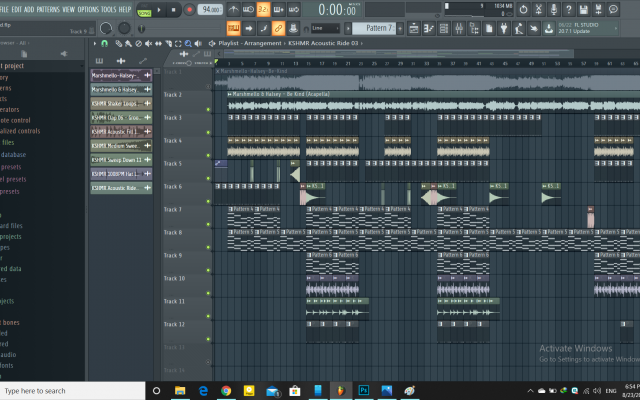Click arrow left of Pattern 7 selector
640x400 pixels.
348,28
